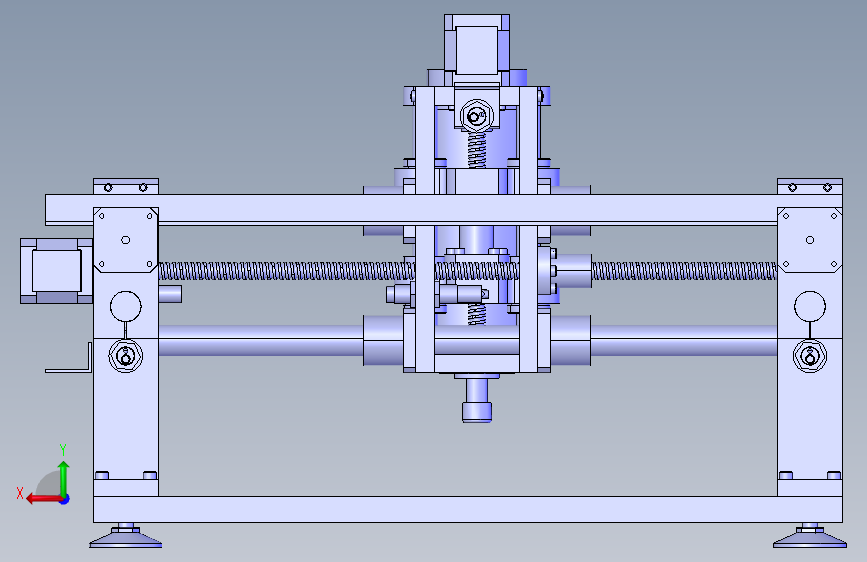Select the left motor mounting plate
Viewport: 867px width, 562px height.
(126, 240)
